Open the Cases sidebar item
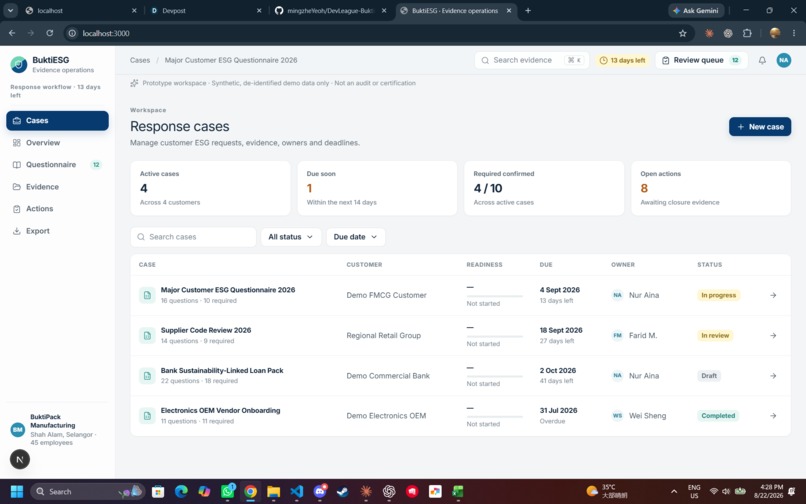 [x=57, y=120]
